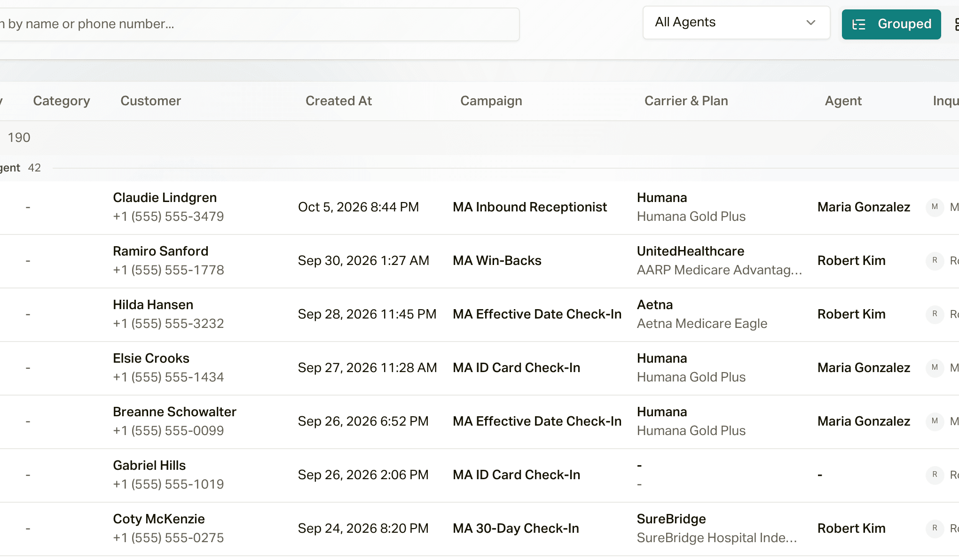Image resolution: width=959 pixels, height=560 pixels.
Task: Click agent Maria Gonzalez in Elsie Crooks's row
Action: click(864, 368)
